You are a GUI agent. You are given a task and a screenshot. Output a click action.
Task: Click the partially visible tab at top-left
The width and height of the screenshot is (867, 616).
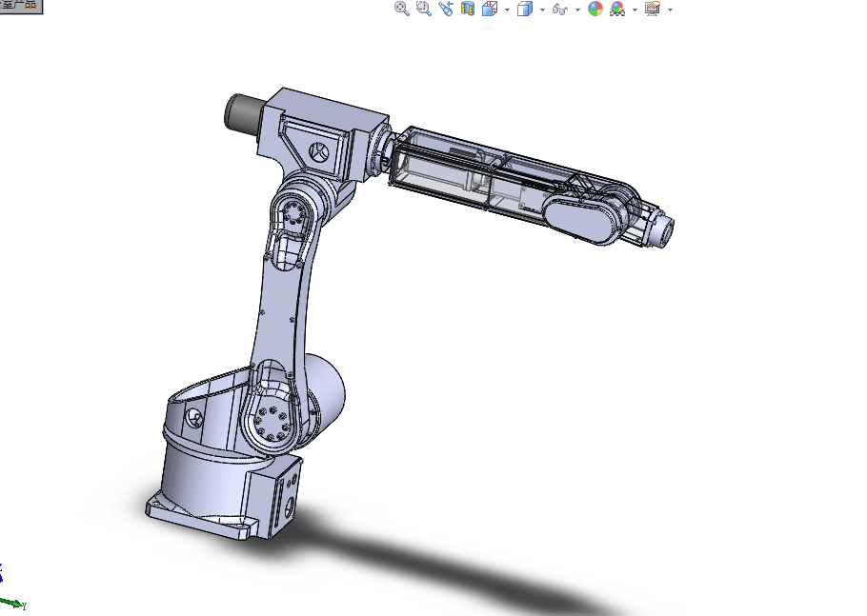(21, 6)
